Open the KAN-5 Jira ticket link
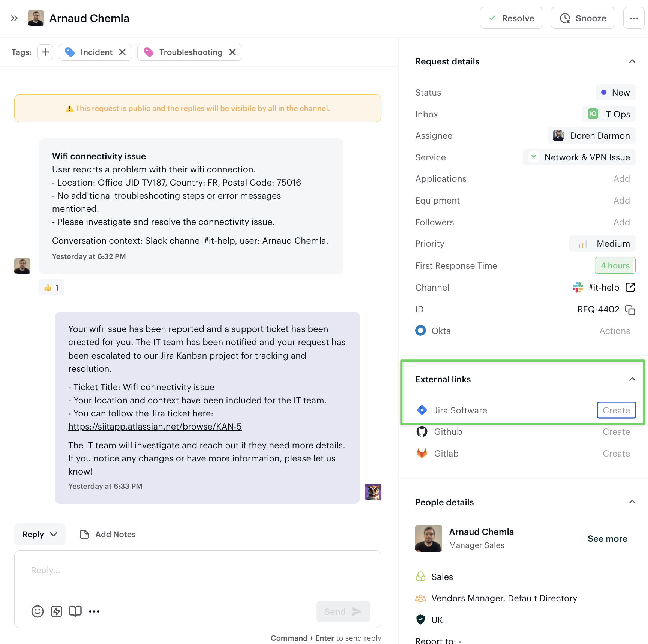Screen dimensions: 648x644 click(x=155, y=427)
